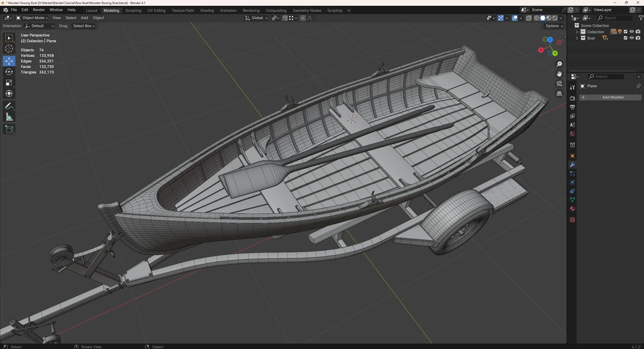Open Material properties tab
Image resolution: width=644 pixels, height=349 pixels.
pos(572,209)
